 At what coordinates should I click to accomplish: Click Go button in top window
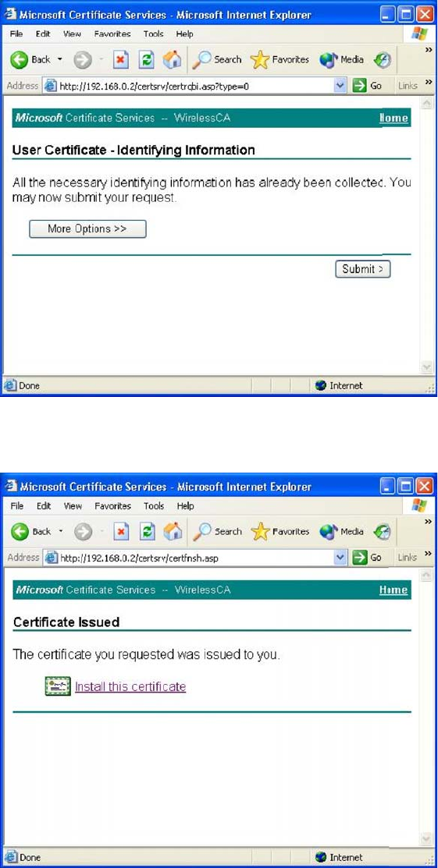368,86
